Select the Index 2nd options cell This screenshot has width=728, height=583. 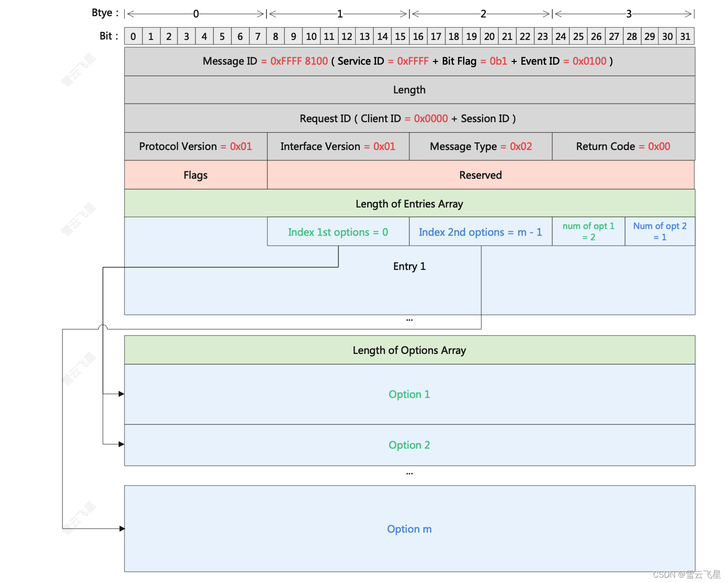coord(480,232)
